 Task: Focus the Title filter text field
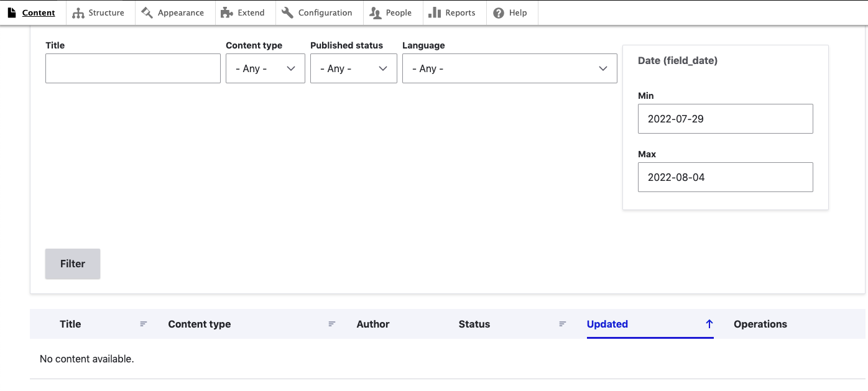(133, 68)
